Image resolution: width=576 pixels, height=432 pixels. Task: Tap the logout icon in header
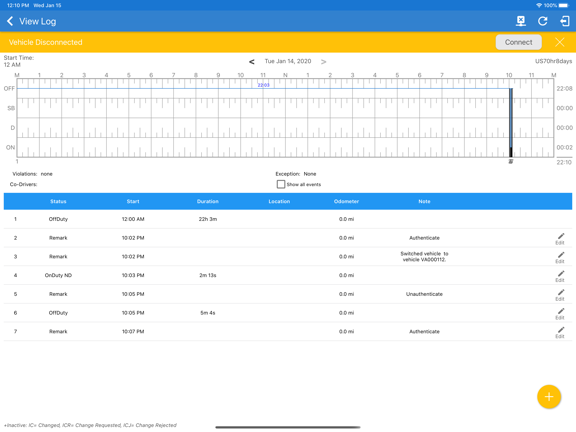click(x=565, y=21)
